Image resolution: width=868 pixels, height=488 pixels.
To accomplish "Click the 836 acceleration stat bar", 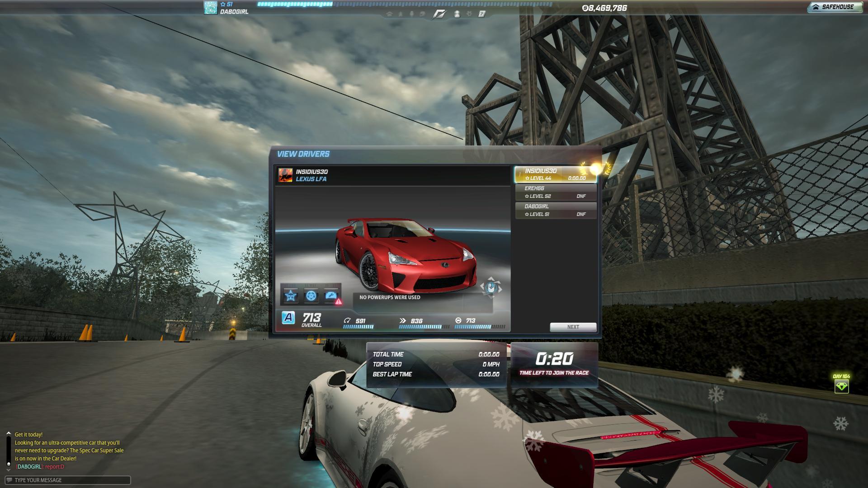I will click(x=425, y=327).
